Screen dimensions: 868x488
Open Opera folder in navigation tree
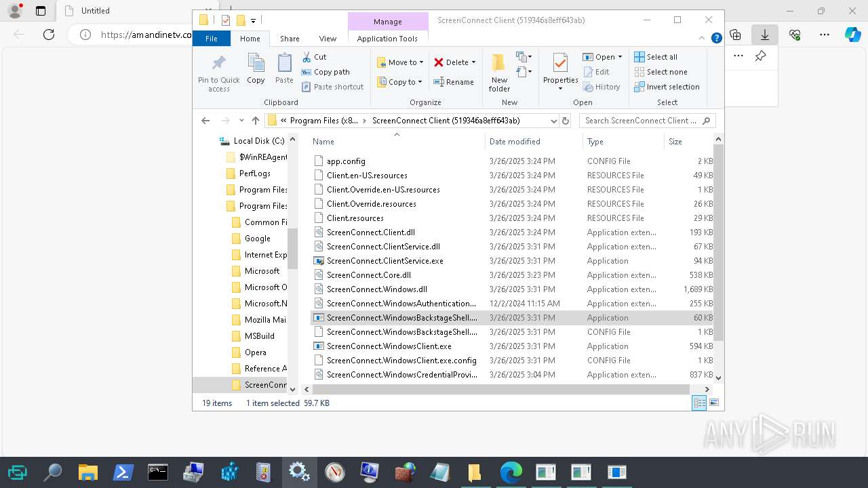coord(255,352)
